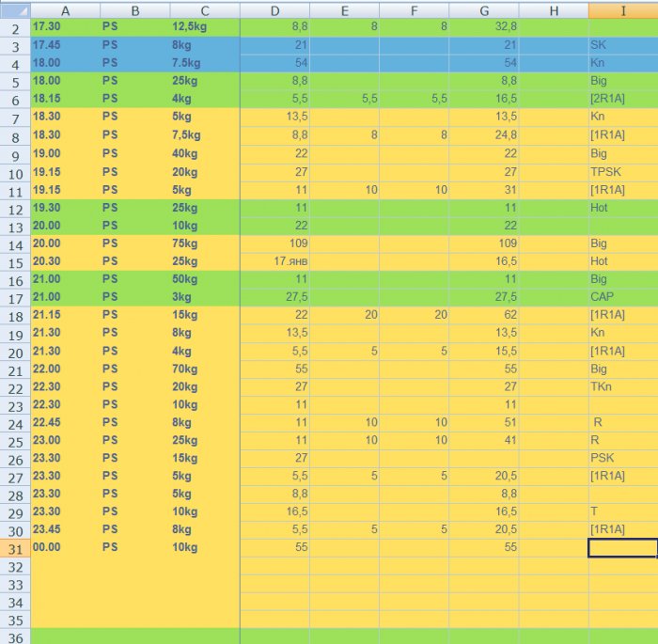The image size is (658, 644).
Task: Select row 15 header
Action: tap(15, 263)
